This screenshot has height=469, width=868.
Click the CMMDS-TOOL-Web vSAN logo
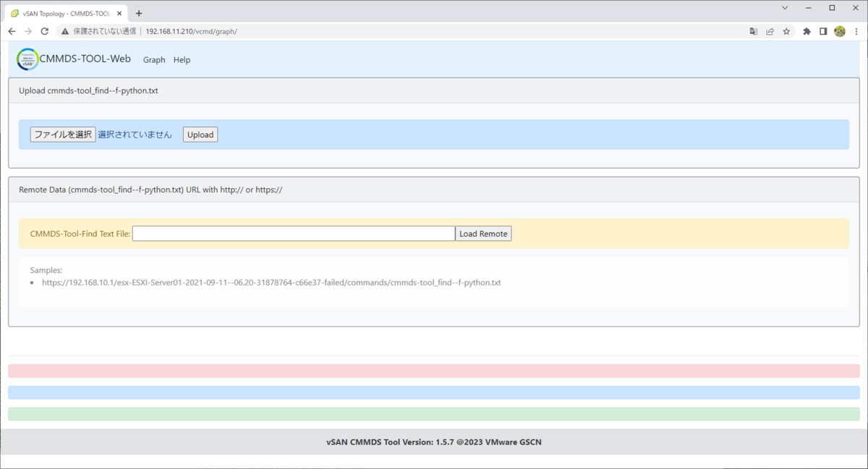[x=27, y=59]
